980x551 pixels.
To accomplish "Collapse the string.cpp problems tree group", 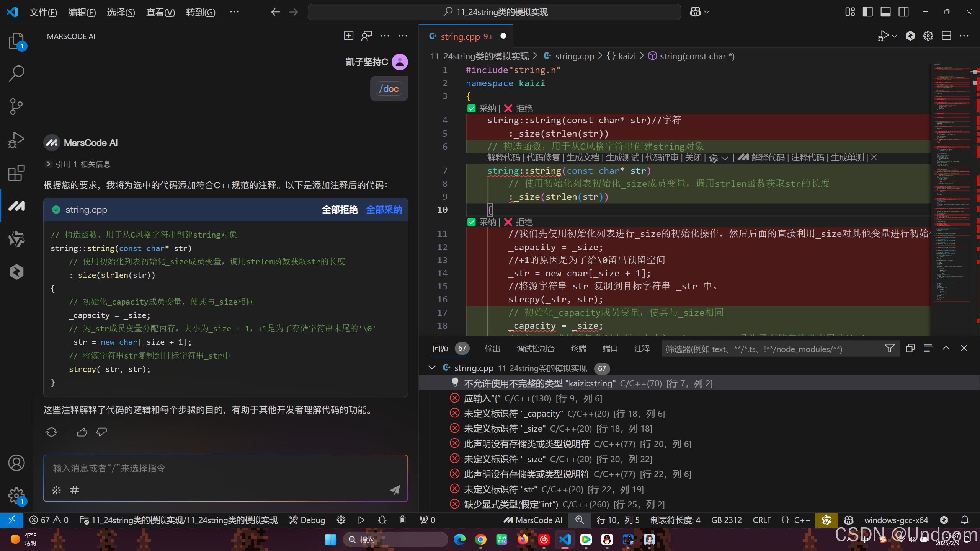I will tap(432, 368).
